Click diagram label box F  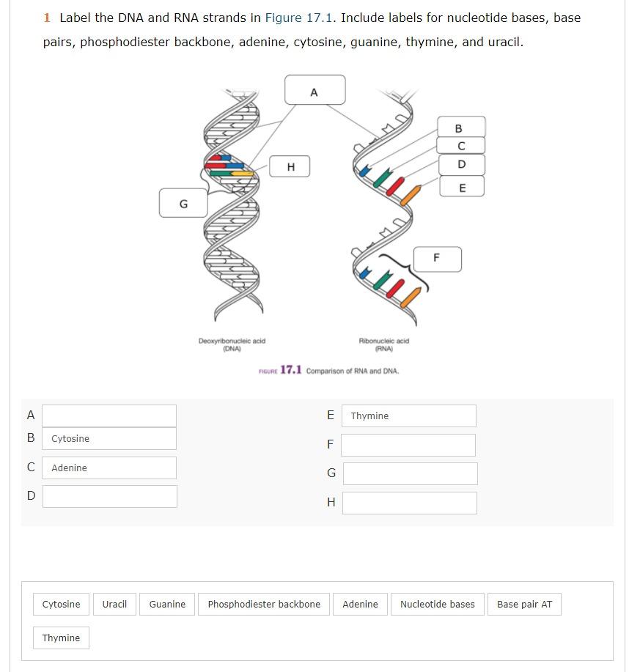[438, 259]
